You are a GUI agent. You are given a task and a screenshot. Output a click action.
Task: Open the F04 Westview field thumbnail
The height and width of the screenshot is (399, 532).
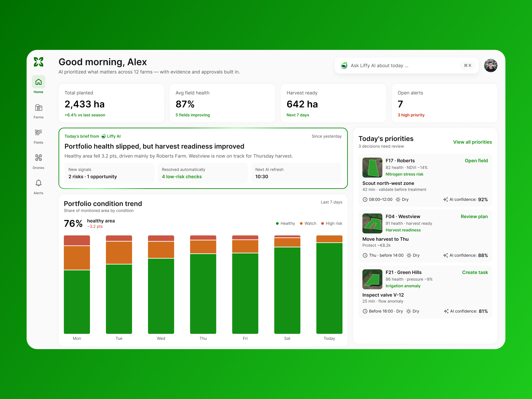[372, 223]
